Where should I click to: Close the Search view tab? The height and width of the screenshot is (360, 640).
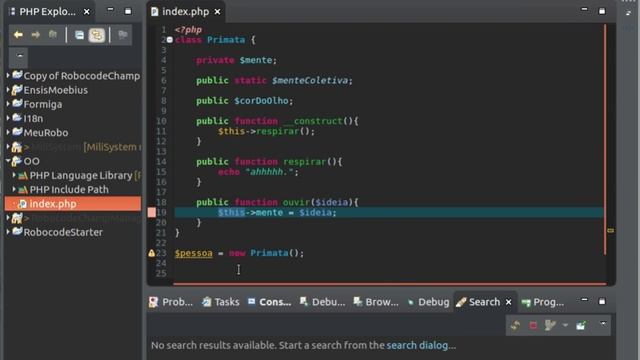(x=509, y=302)
